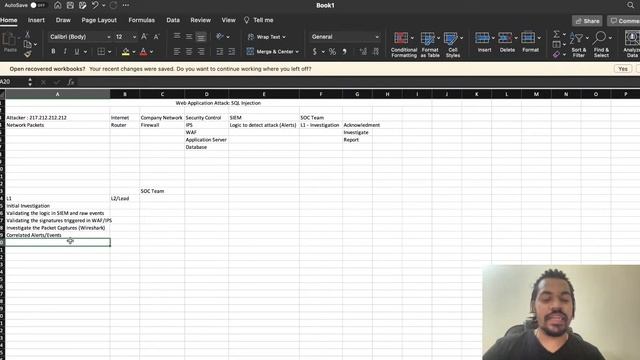Screen dimensions: 640x360
Task: Click the Name Box showing A20
Action: pos(14,82)
